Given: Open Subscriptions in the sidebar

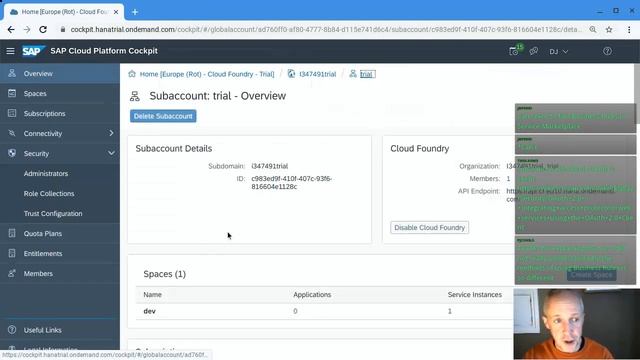Looking at the screenshot, I should click(60, 113).
